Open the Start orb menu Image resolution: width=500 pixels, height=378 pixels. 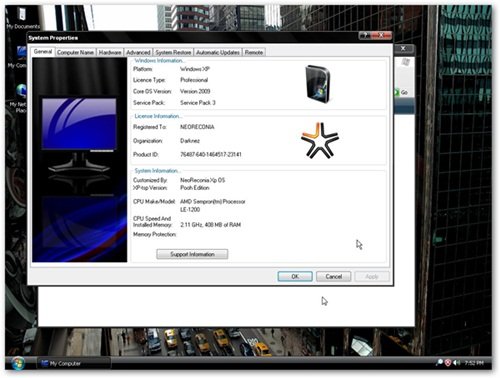[x=17, y=363]
